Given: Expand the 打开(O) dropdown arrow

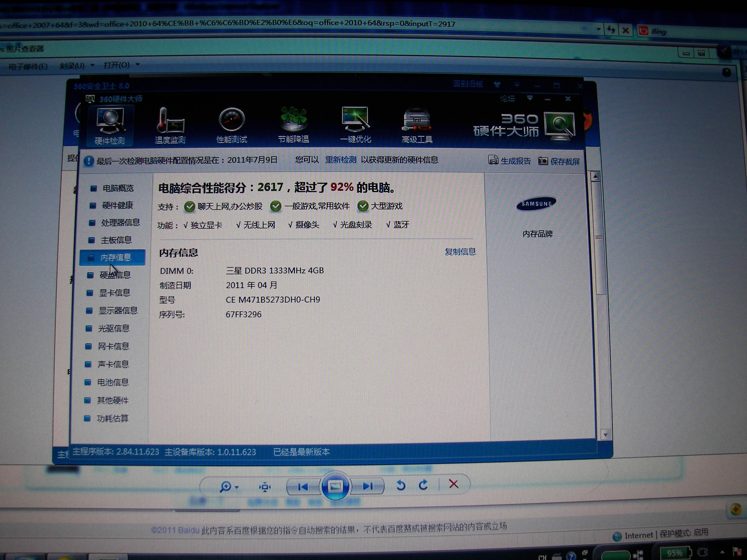Looking at the screenshot, I should 138,64.
